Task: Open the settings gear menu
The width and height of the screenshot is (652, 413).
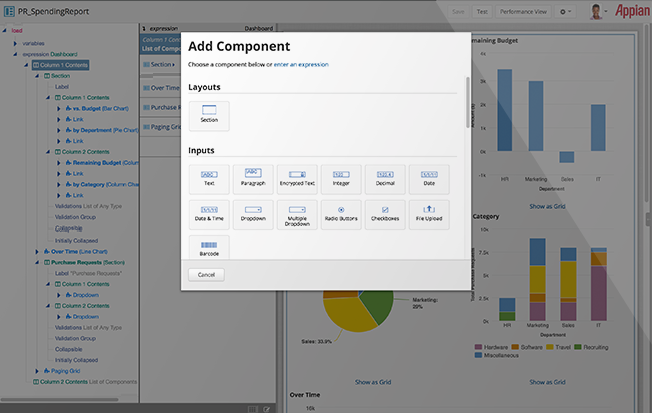Action: 565,12
